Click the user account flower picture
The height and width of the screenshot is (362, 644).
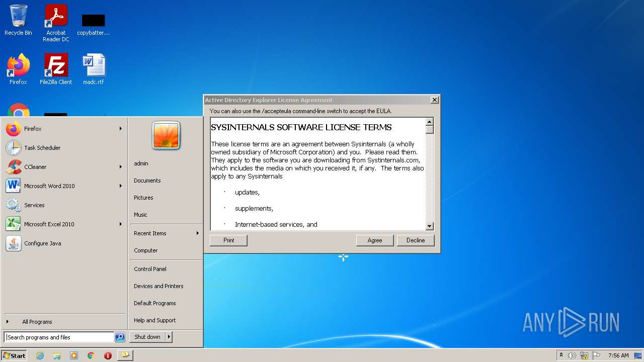point(166,135)
